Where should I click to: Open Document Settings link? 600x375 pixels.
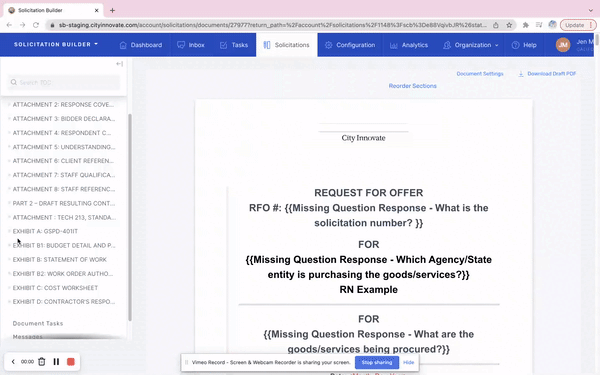480,74
